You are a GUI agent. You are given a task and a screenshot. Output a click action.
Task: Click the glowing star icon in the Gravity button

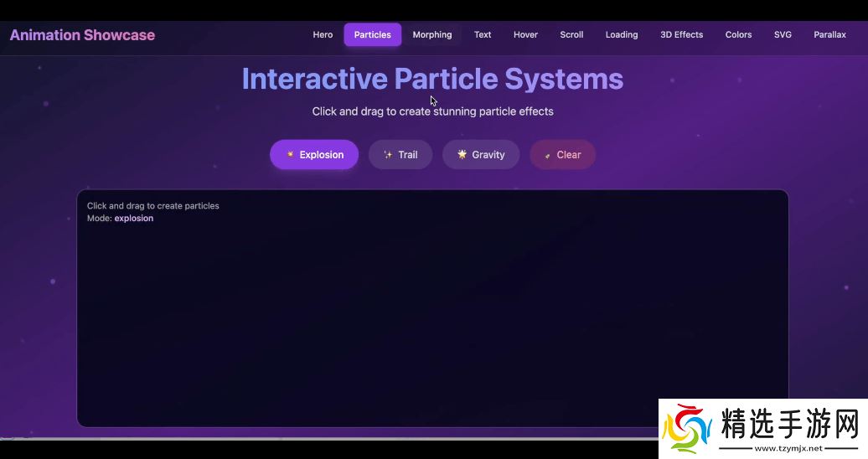click(462, 154)
